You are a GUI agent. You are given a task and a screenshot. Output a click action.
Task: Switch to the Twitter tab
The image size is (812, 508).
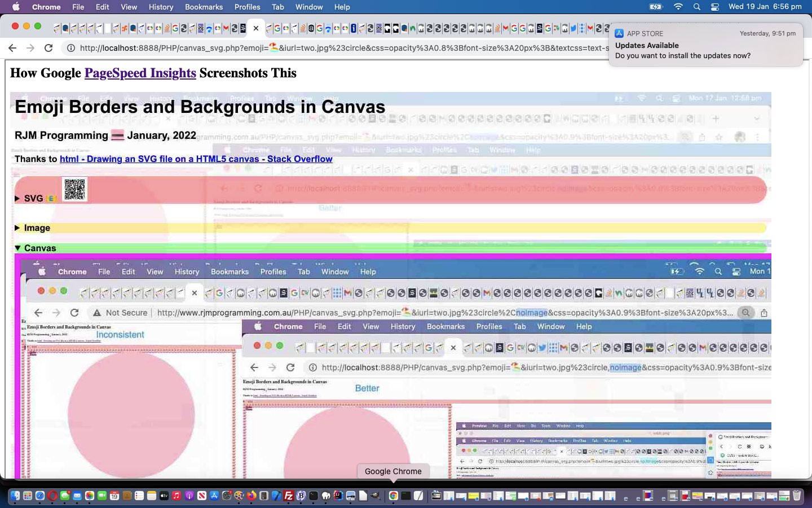click(573, 28)
